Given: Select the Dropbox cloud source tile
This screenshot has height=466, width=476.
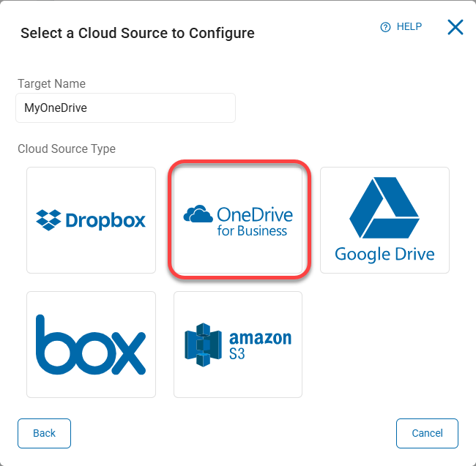Looking at the screenshot, I should [x=91, y=220].
